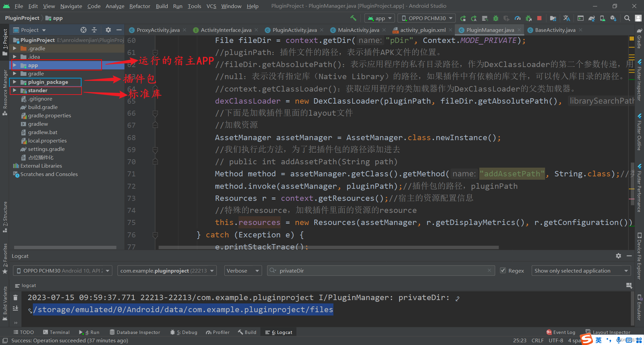Open the OPPO PCHM30 device dropdown in toolbar
This screenshot has width=644, height=345.
click(427, 18)
